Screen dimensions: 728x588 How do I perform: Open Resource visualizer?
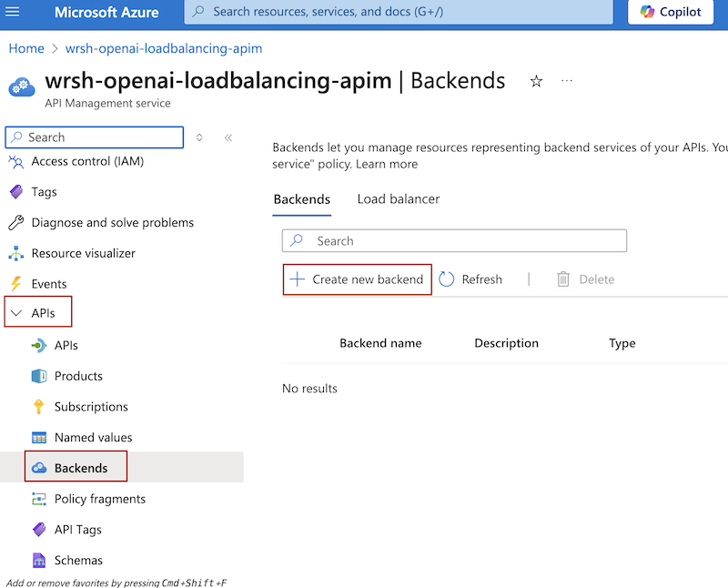83,253
